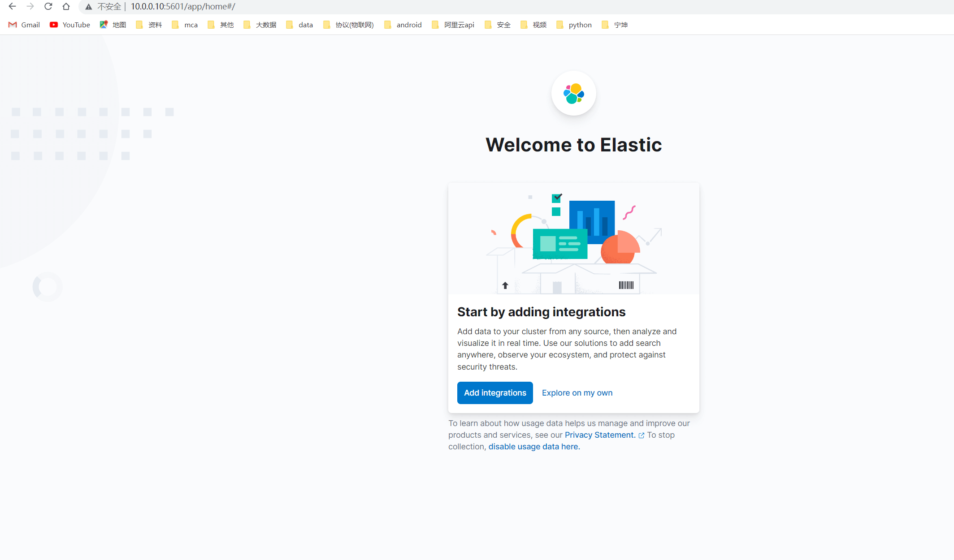Open the 视频 bookmark folder
954x560 pixels.
point(533,25)
